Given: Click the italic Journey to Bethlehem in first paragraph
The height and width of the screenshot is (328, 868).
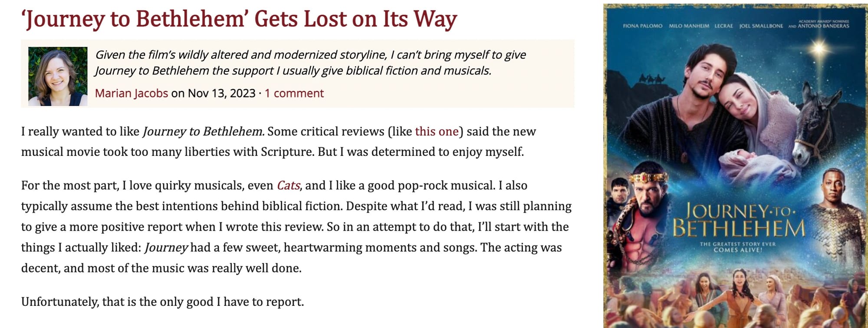Looking at the screenshot, I should pyautogui.click(x=203, y=131).
